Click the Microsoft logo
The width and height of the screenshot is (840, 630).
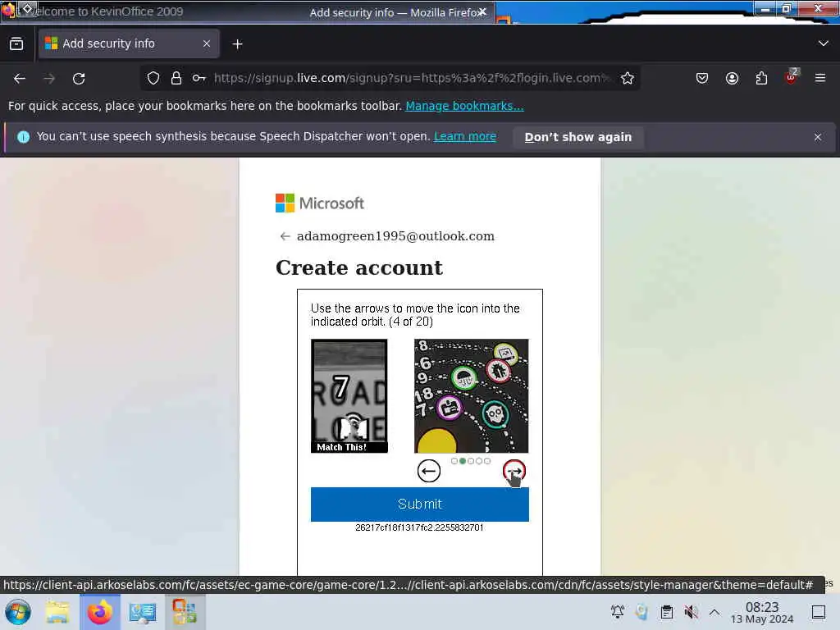tap(320, 203)
